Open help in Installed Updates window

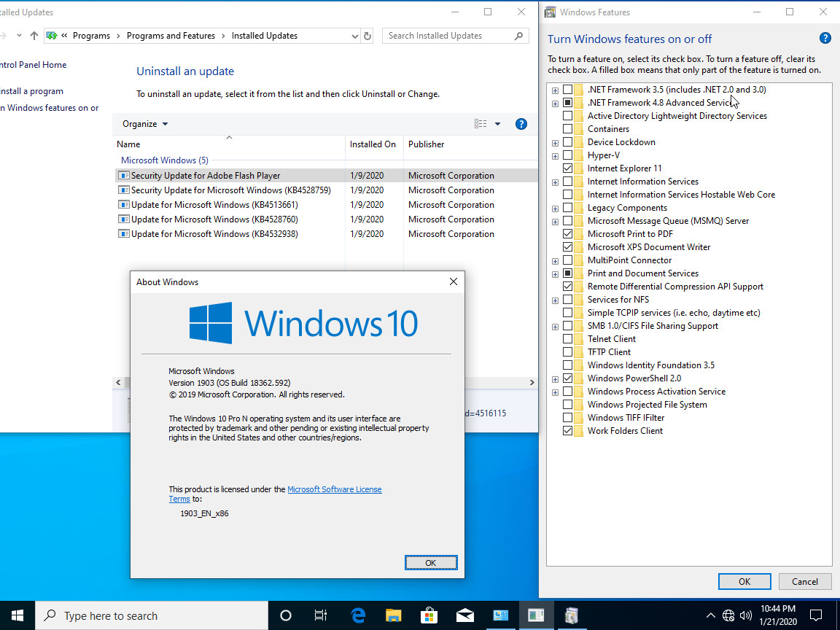click(521, 124)
